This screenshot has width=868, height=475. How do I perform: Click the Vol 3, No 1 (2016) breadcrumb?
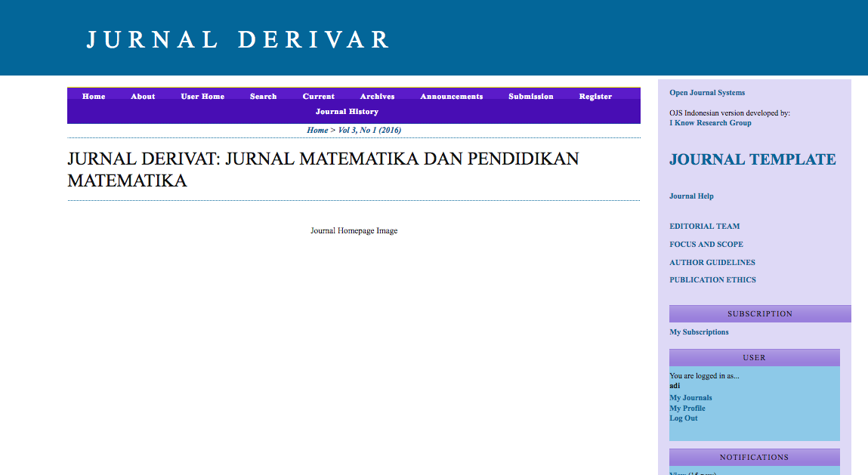coord(369,131)
